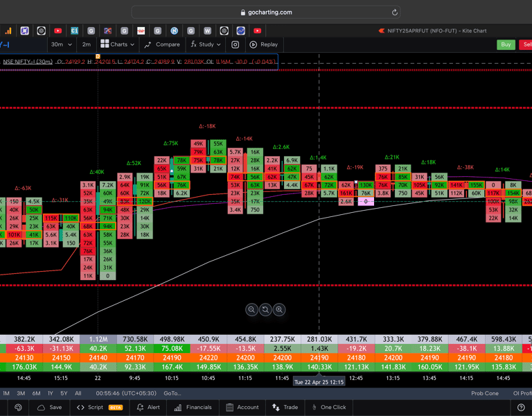Image resolution: width=532 pixels, height=416 pixels.
Task: Start bar Replay mode
Action: coord(264,44)
